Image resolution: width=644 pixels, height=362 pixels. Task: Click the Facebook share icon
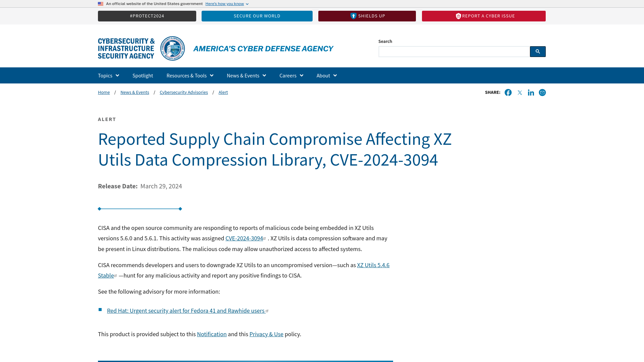point(508,93)
